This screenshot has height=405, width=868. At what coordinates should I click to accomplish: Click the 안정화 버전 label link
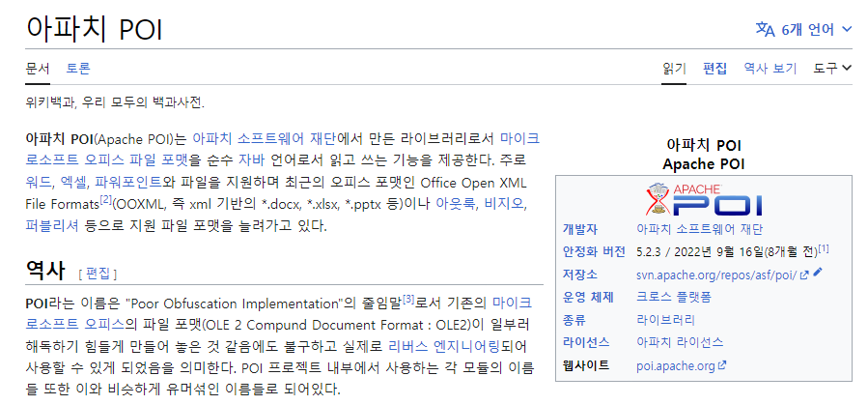(x=594, y=251)
